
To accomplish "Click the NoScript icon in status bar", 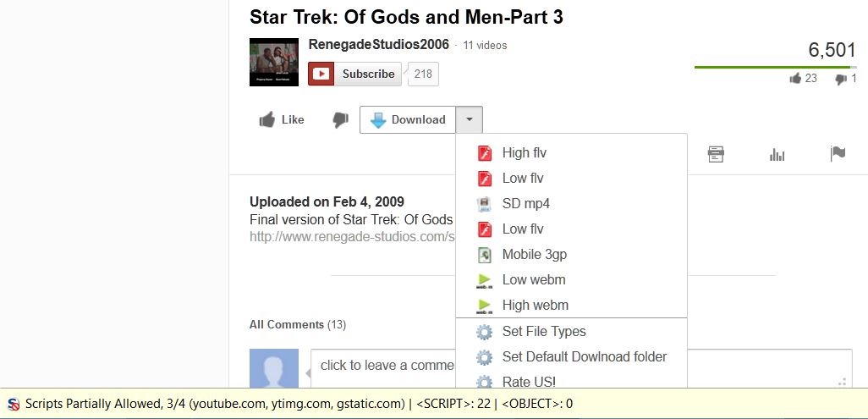I will pos(14,404).
